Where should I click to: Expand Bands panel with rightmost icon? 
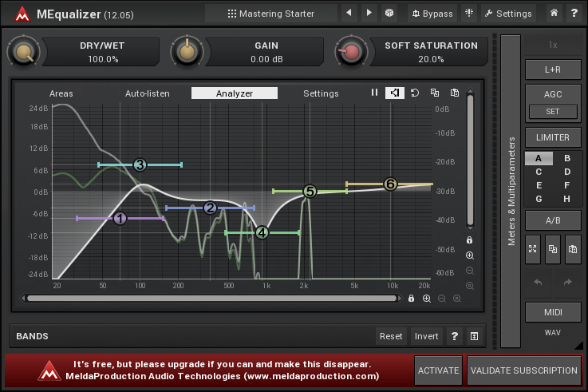475,336
